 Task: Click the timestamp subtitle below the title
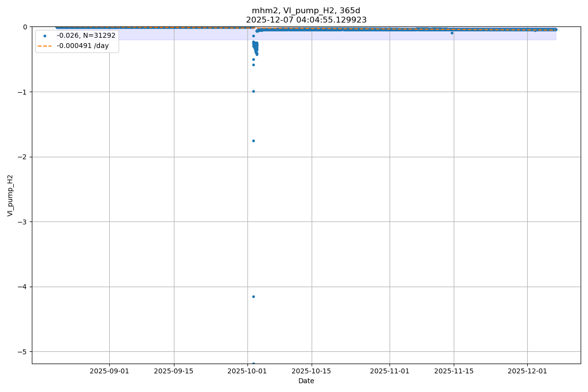coord(306,20)
